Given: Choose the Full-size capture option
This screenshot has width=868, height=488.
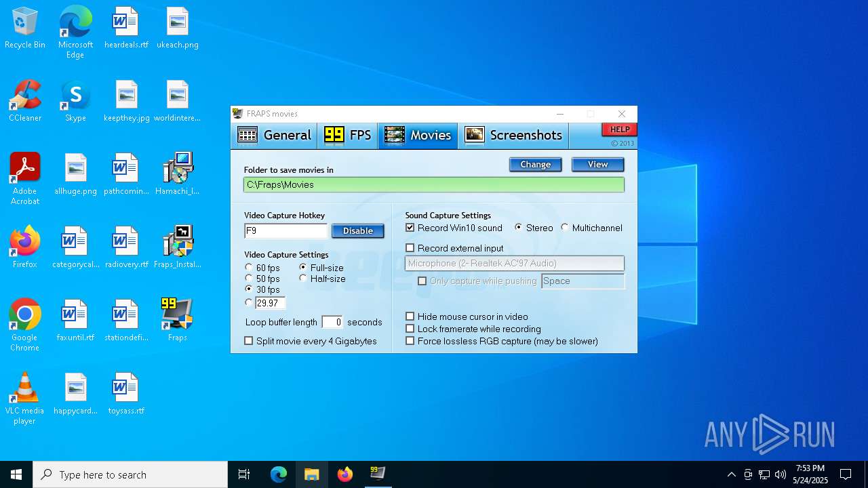Looking at the screenshot, I should tap(303, 268).
